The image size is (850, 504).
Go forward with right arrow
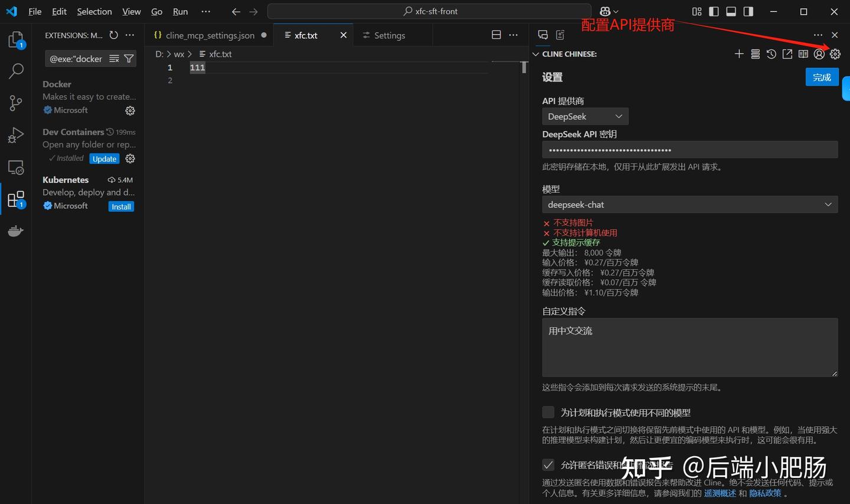(x=253, y=12)
